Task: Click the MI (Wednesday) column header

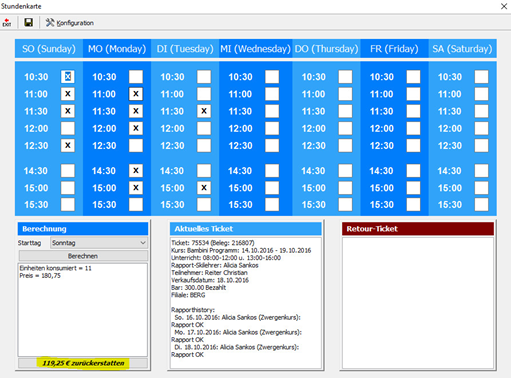Action: (x=256, y=49)
